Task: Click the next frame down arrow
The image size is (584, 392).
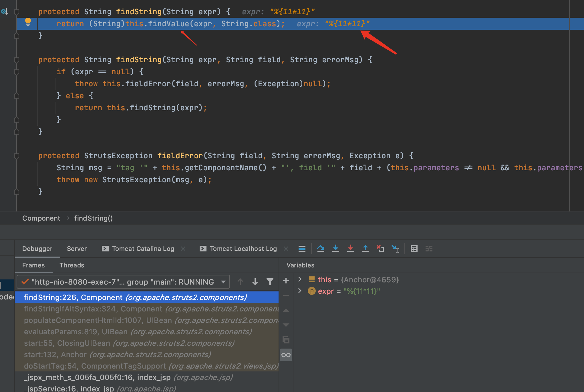Action: pos(255,282)
